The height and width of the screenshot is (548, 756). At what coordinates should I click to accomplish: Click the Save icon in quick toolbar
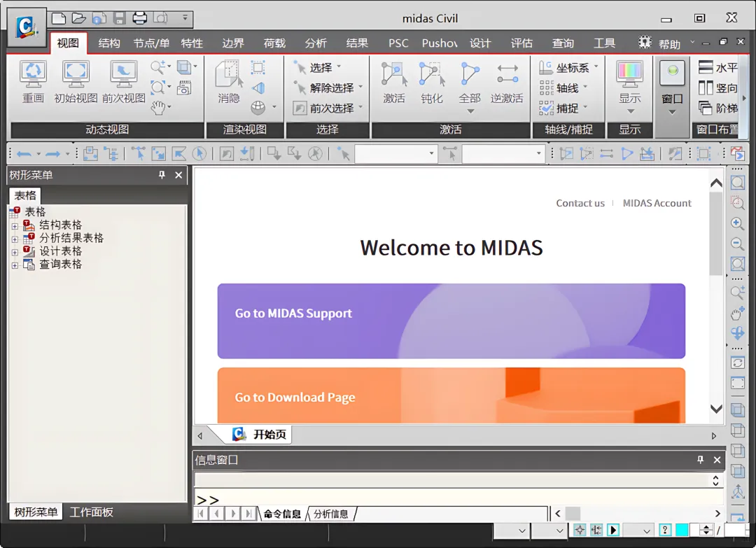tap(119, 18)
